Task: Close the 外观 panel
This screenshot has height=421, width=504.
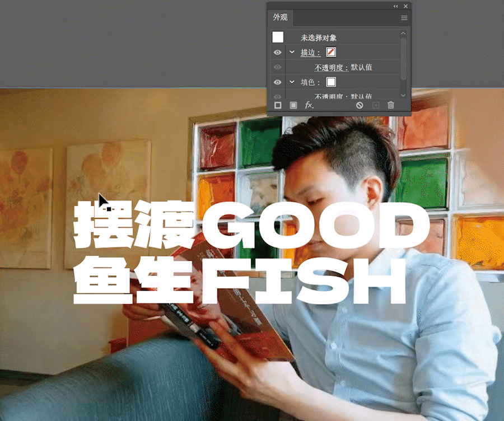Action: pyautogui.click(x=405, y=6)
